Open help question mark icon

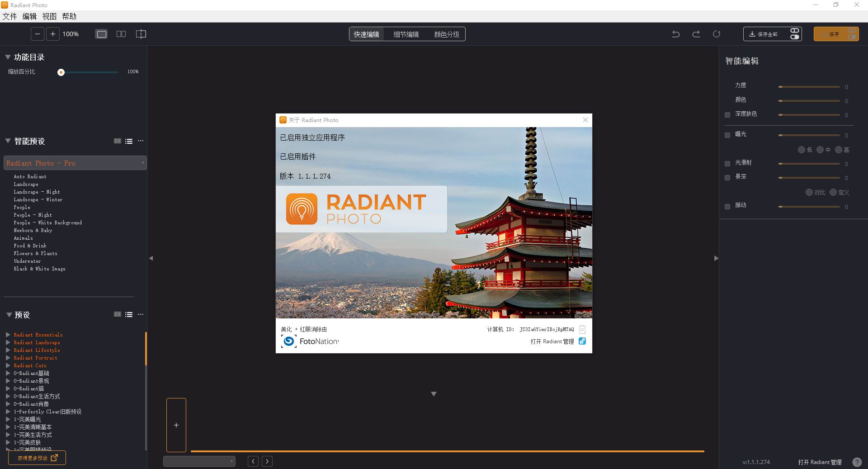pyautogui.click(x=857, y=462)
